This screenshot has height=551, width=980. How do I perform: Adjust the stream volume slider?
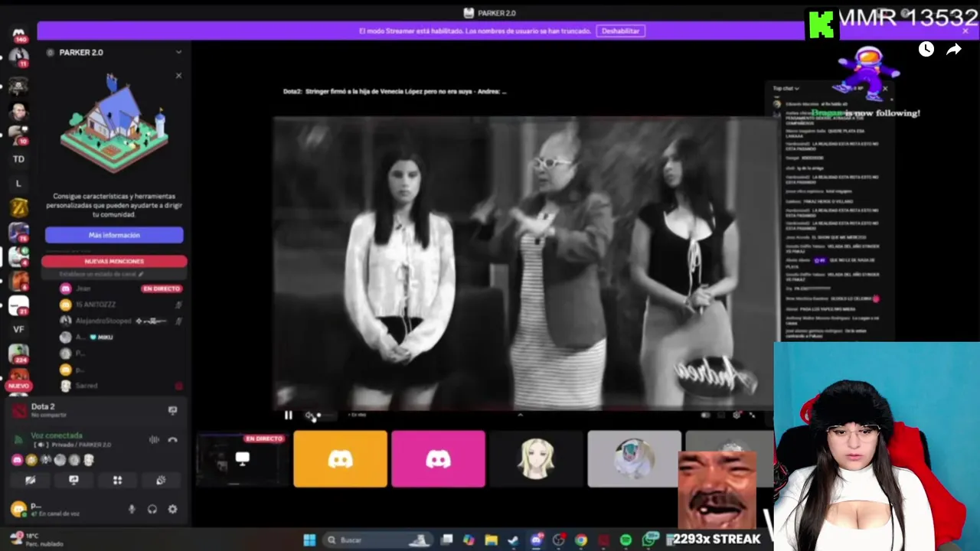point(327,415)
